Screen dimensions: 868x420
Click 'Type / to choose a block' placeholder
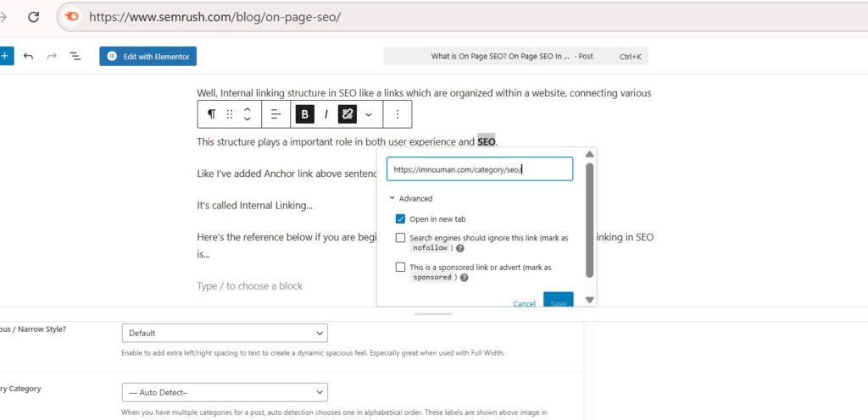point(250,285)
